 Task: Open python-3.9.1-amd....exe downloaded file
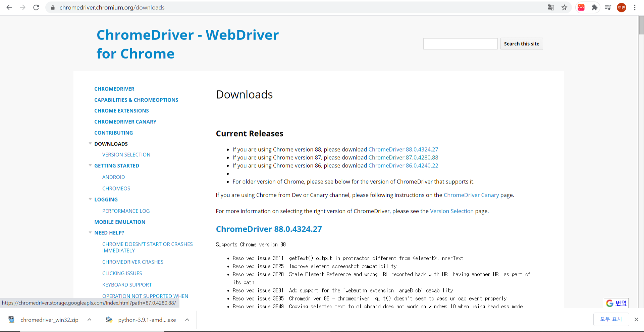pos(147,320)
